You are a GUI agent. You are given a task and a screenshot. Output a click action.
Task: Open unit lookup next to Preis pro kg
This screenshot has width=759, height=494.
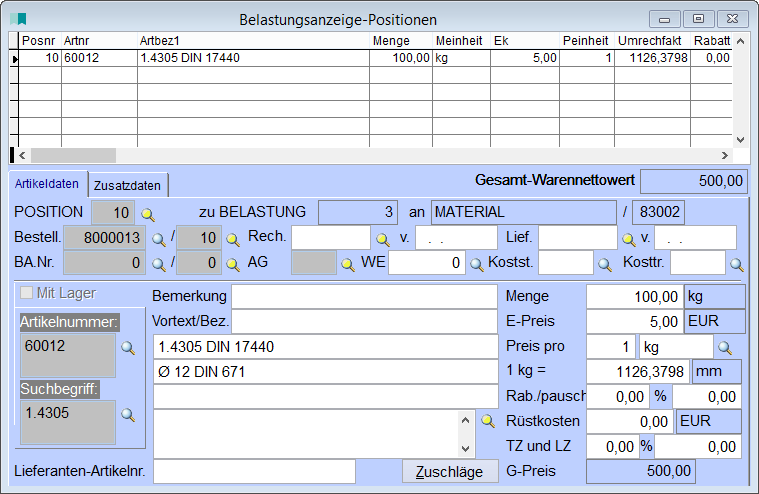click(725, 348)
